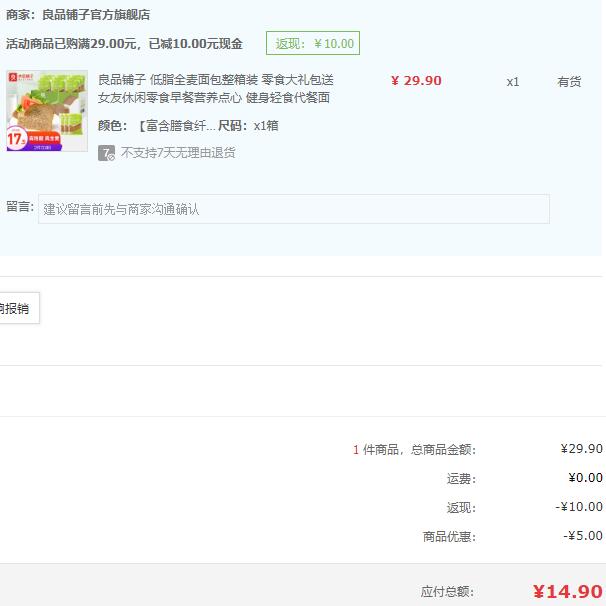This screenshot has width=606, height=606.
Task: Click the 报销 button on left edge
Action: 16,309
